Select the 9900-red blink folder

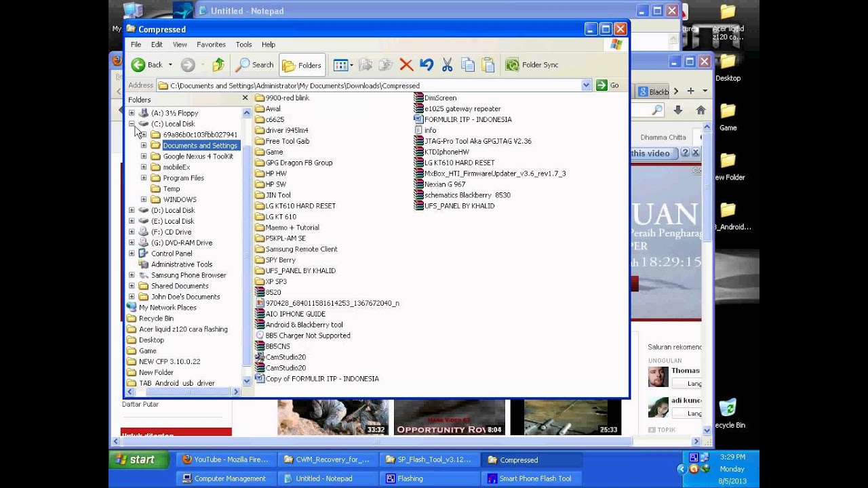coord(282,98)
